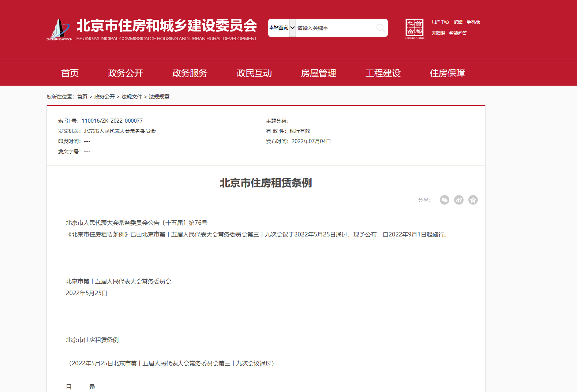Image resolution: width=577 pixels, height=392 pixels.
Task: Open 用户中心 user center link
Action: tap(440, 22)
